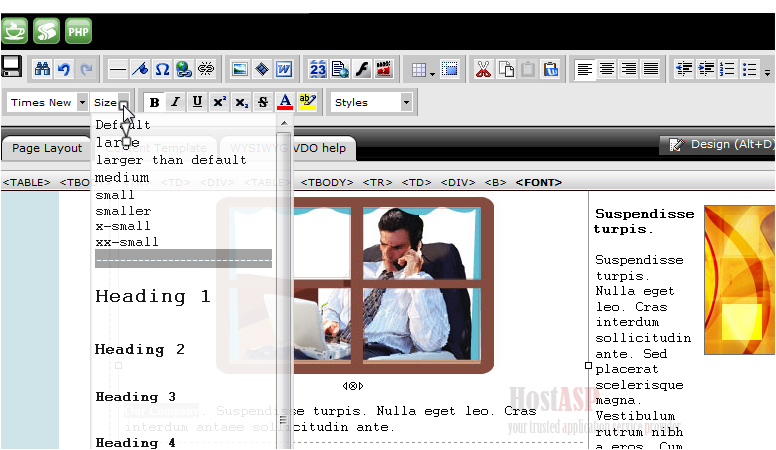Undo the last action

click(64, 69)
